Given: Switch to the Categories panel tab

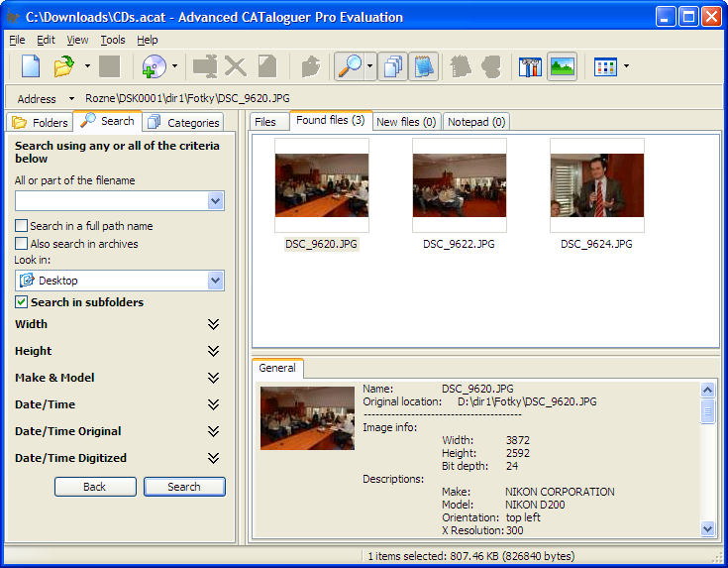Looking at the screenshot, I should point(183,123).
